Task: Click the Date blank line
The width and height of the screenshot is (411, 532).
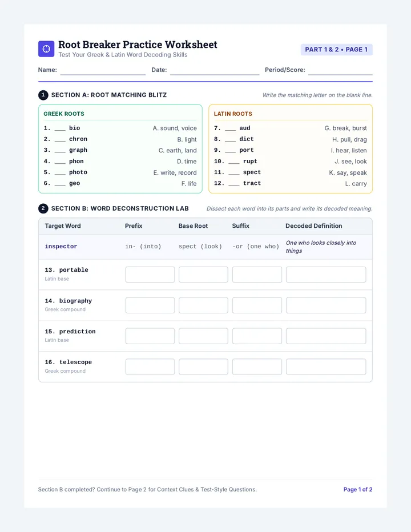Action: point(215,74)
